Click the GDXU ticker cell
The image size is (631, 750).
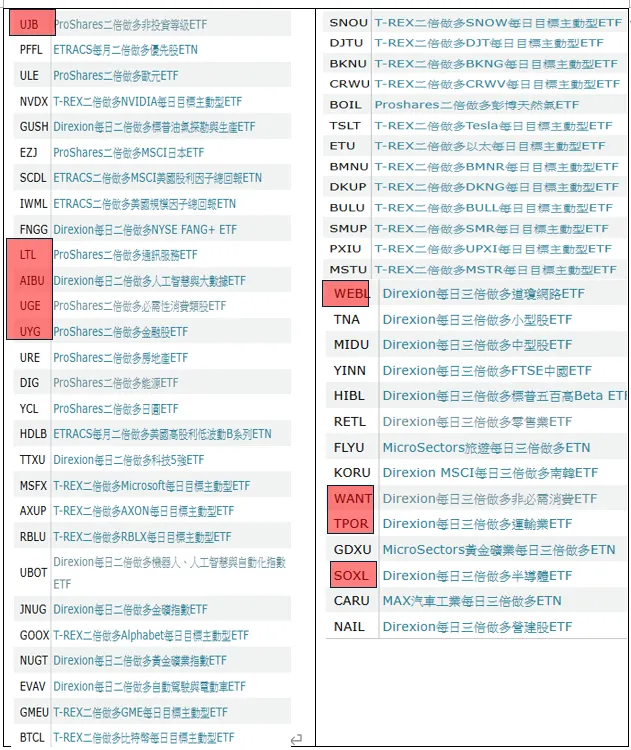tap(353, 550)
